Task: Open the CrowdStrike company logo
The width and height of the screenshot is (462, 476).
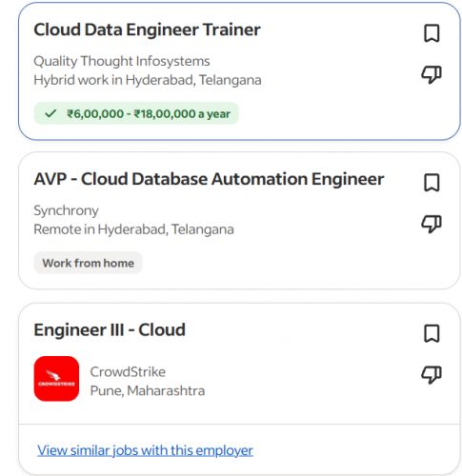Action: [x=56, y=378]
